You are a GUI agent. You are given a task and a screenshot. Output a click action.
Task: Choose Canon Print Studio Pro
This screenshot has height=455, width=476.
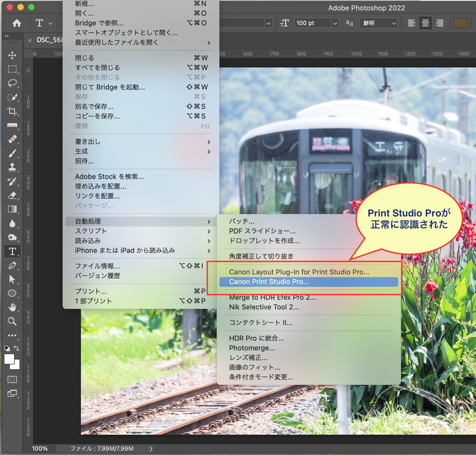pyautogui.click(x=309, y=282)
